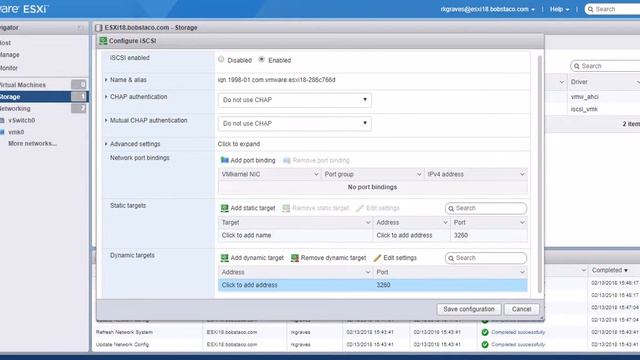Expand the Mutual CHAP authentication section

(106, 120)
